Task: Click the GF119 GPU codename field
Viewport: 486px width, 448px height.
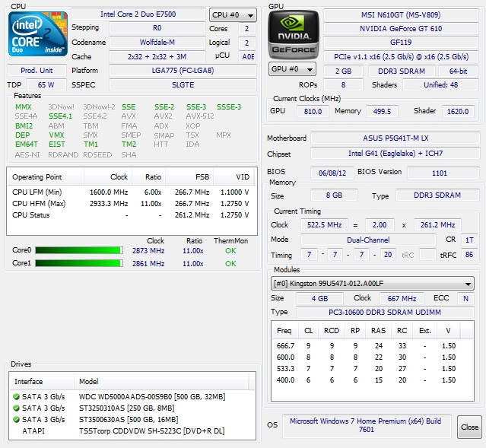Action: point(401,42)
